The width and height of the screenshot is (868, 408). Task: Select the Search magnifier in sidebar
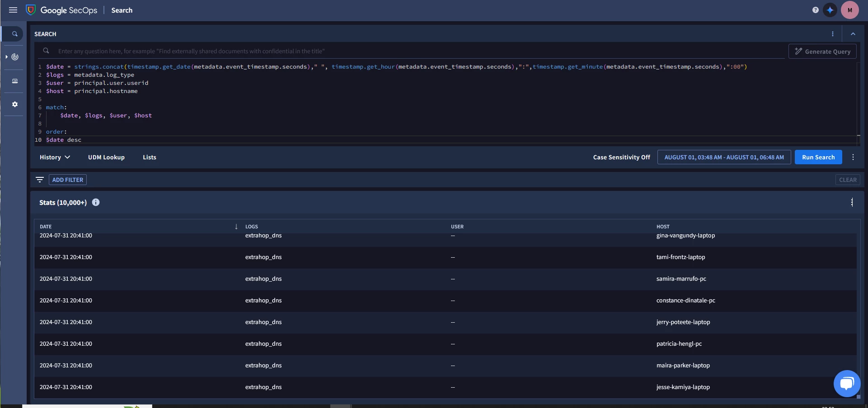point(14,34)
